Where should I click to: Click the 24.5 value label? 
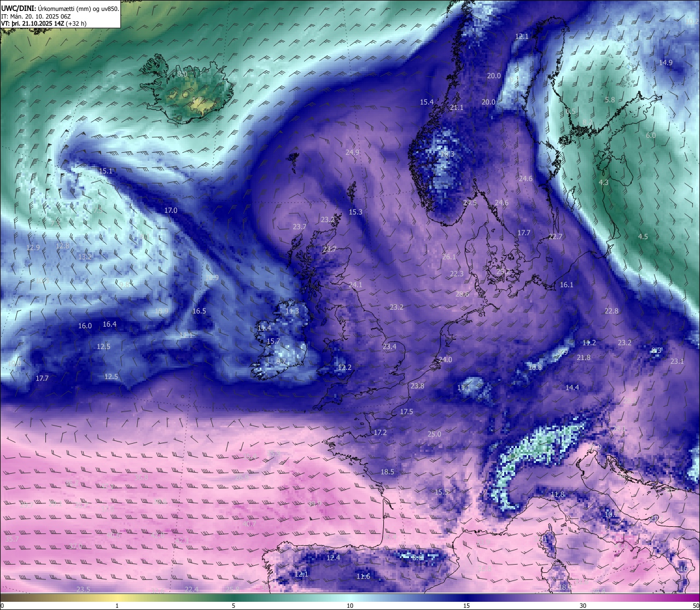point(470,203)
